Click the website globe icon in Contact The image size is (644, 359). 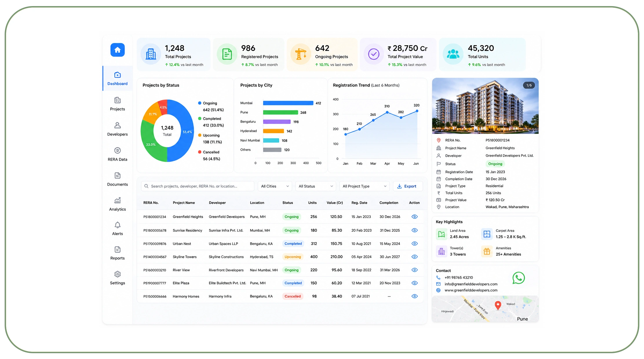[438, 290]
